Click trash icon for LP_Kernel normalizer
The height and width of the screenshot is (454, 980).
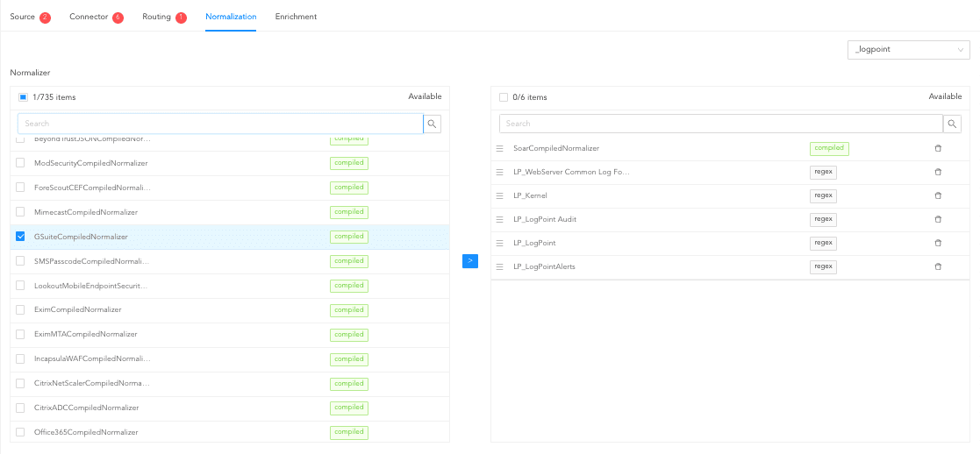click(937, 196)
